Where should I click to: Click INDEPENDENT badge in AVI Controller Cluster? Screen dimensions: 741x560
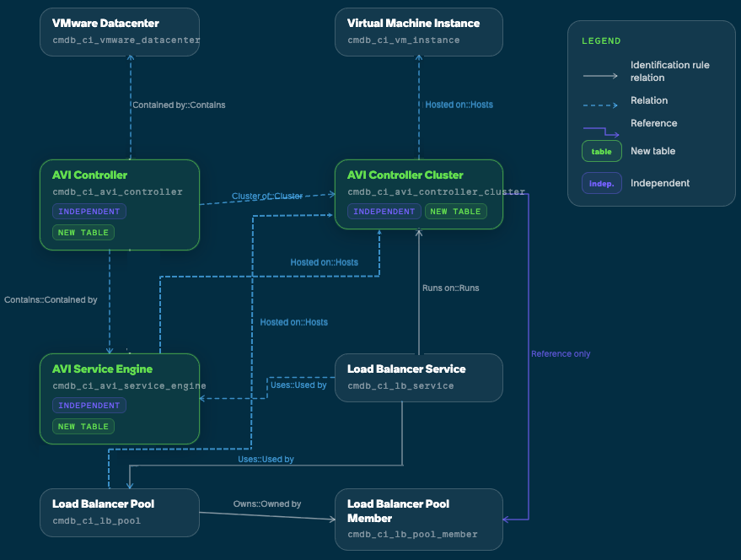pyautogui.click(x=384, y=212)
